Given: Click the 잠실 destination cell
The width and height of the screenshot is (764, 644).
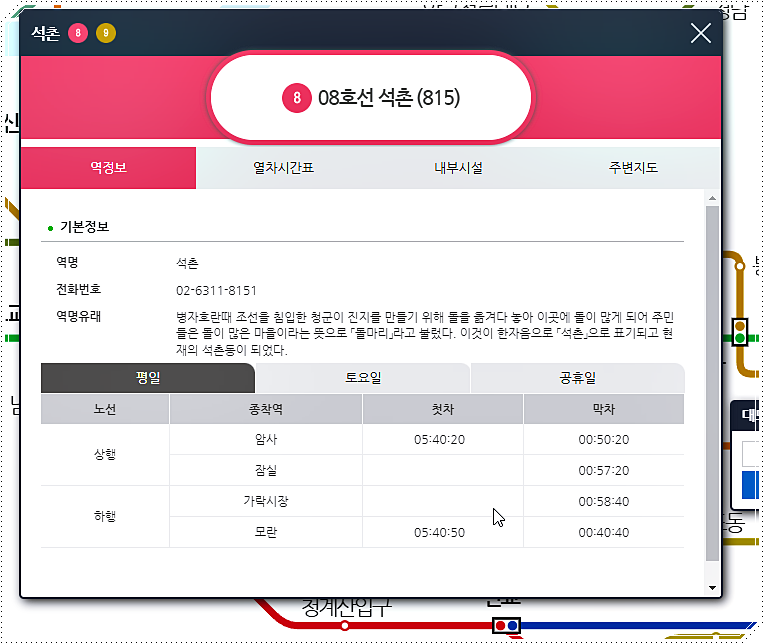Looking at the screenshot, I should (x=266, y=471).
